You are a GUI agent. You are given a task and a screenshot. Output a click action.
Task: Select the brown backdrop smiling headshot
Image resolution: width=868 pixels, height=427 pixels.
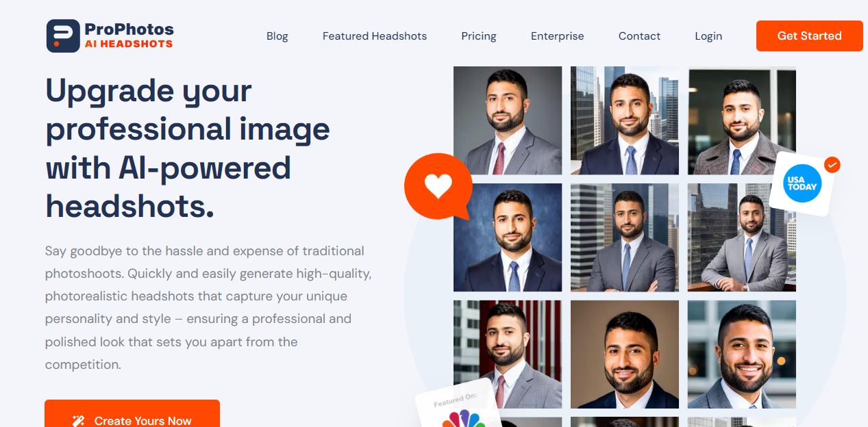(x=625, y=354)
